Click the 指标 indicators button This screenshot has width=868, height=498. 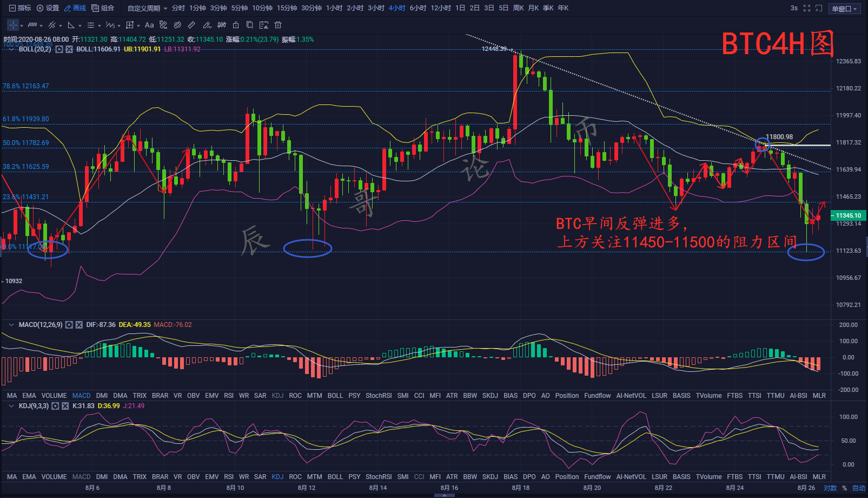pos(20,8)
